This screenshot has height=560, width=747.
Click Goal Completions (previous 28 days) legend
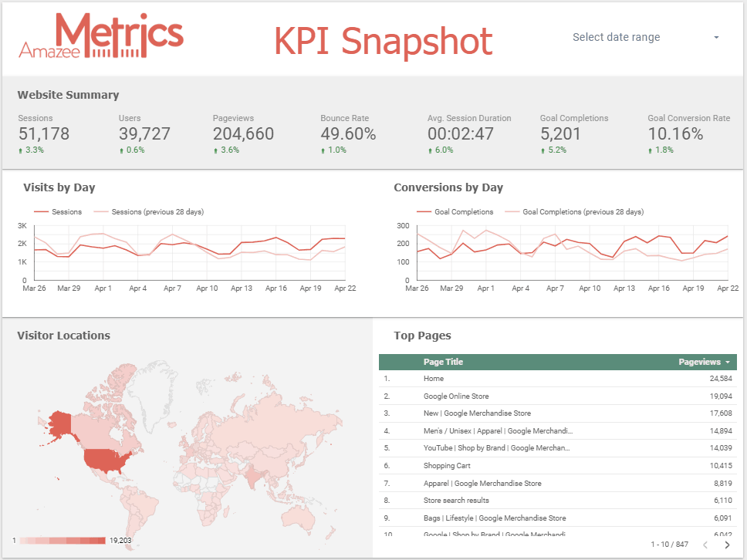click(x=574, y=212)
